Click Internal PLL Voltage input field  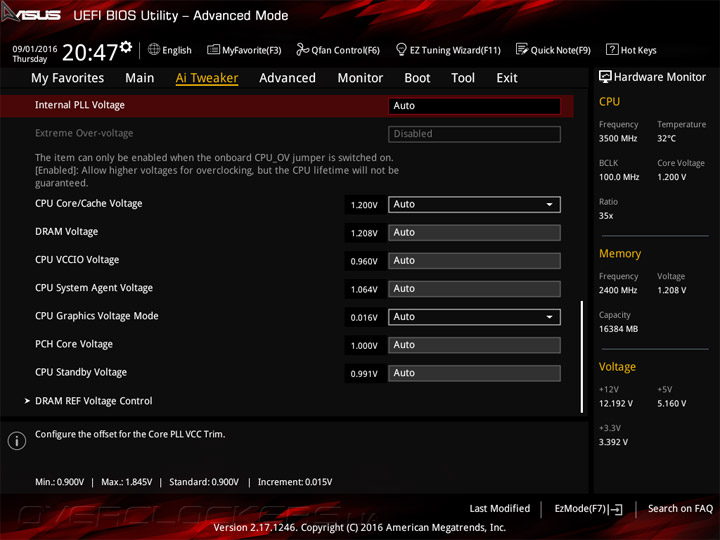pyautogui.click(x=474, y=106)
